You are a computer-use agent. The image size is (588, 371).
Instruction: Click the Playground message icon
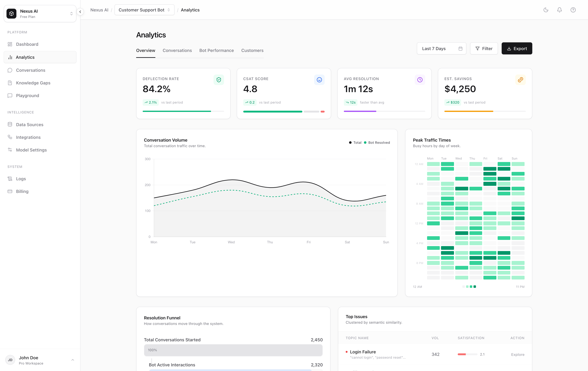coord(10,96)
